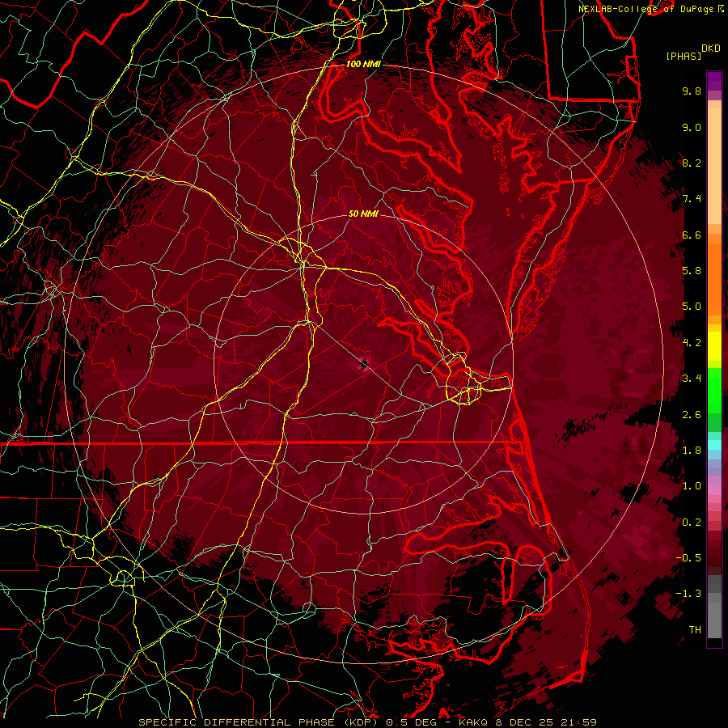This screenshot has width=728, height=728.
Task: Click the yellow segment of the color bar
Action: [714, 346]
